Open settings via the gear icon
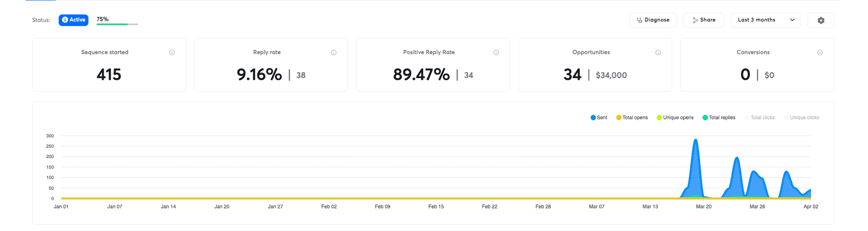868x231 pixels. coord(821,20)
